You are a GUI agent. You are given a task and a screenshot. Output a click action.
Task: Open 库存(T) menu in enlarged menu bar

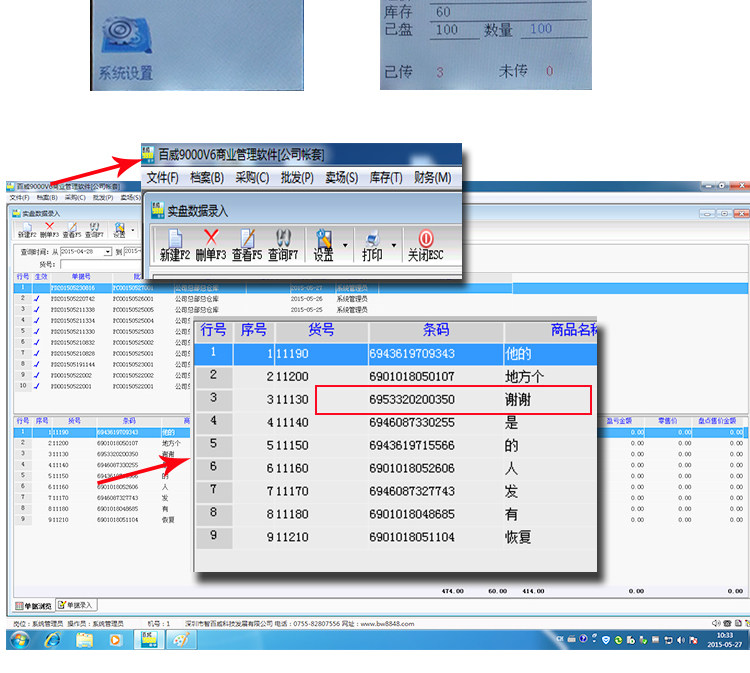coord(386,178)
